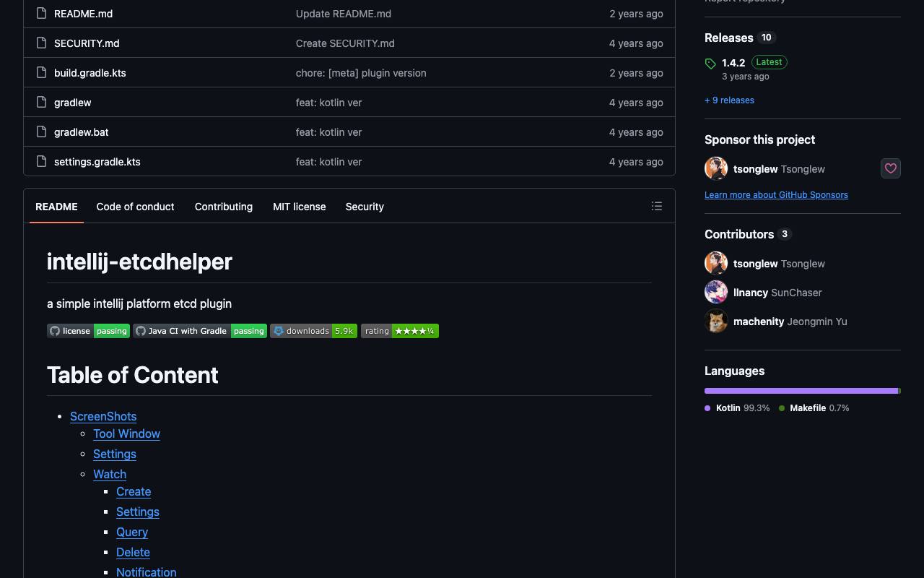The image size is (924, 578).
Task: Click the 'feat: kotlin ver' commit for settings.gradle.kts
Action: click(x=328, y=162)
